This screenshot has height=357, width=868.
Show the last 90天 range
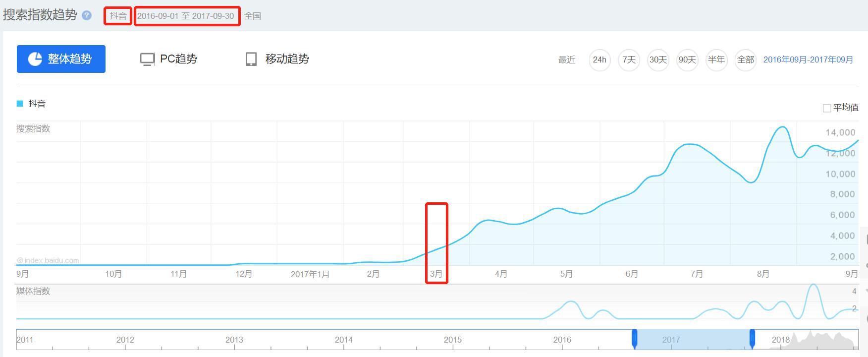coord(687,59)
